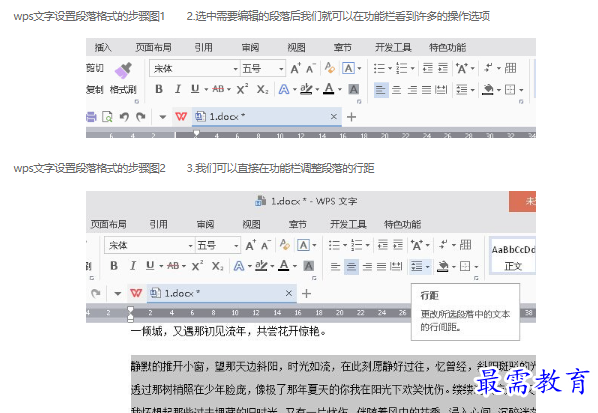Image resolution: width=598 pixels, height=413 pixels.
Task: Add new document tab plus, lower image
Action: coord(306,293)
